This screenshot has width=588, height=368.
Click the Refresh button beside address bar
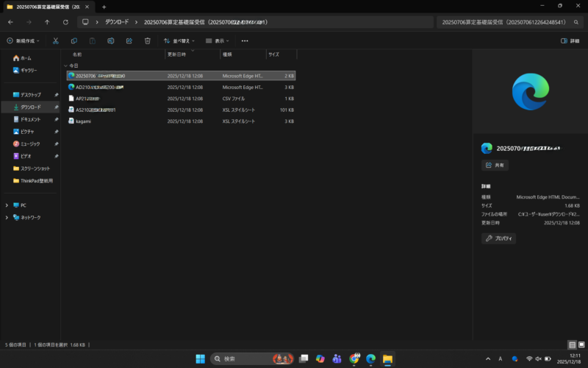65,22
